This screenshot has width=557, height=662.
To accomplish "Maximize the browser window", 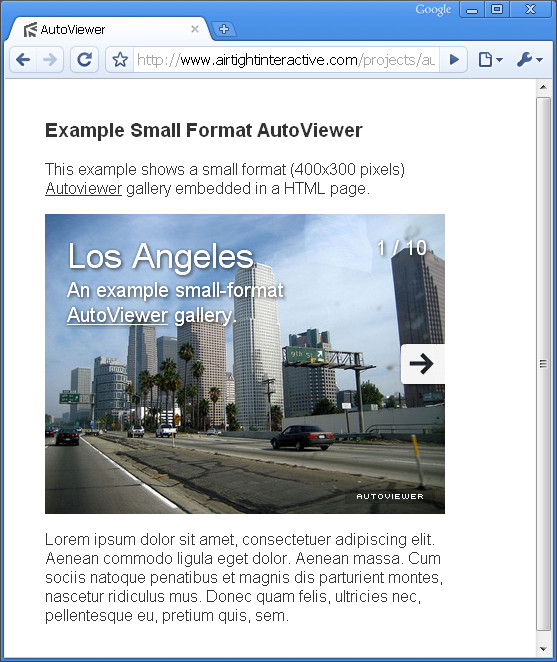I will pos(497,9).
